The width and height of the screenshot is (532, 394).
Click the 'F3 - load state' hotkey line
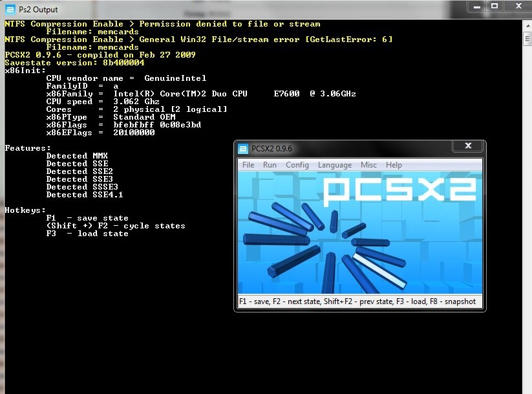pos(87,234)
